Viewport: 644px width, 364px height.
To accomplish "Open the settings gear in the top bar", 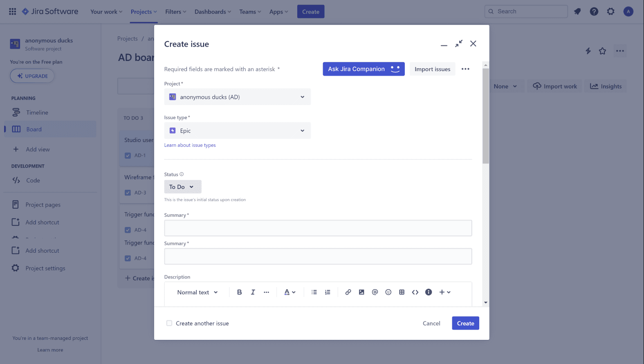I will tap(611, 11).
